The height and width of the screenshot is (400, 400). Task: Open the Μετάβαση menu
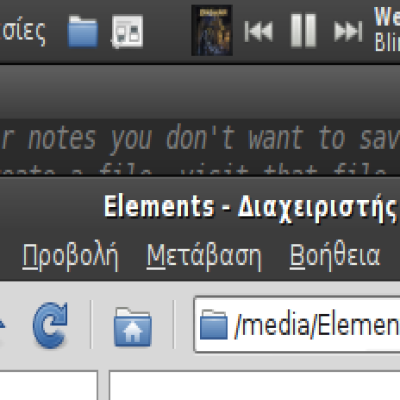click(x=204, y=256)
